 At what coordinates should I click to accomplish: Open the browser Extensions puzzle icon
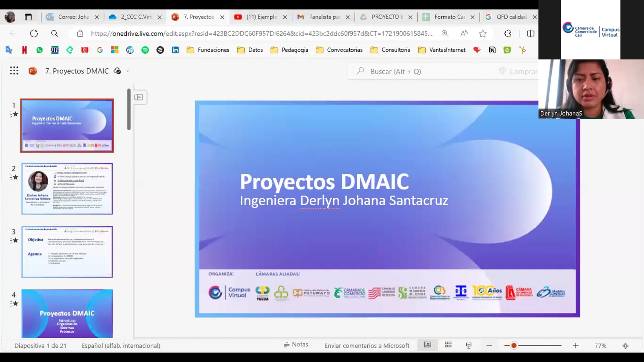508,34
